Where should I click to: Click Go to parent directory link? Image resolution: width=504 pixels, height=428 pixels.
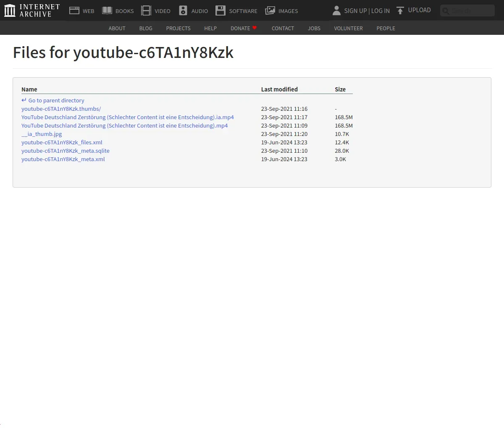(56, 100)
